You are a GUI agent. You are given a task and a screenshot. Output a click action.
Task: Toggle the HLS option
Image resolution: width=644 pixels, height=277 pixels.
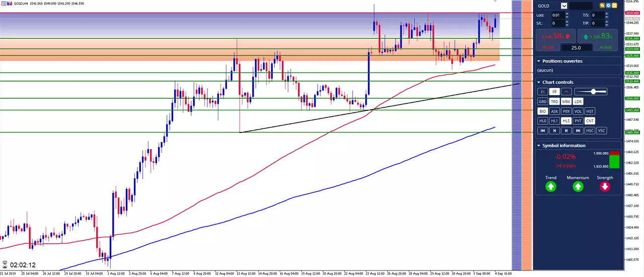point(567,121)
